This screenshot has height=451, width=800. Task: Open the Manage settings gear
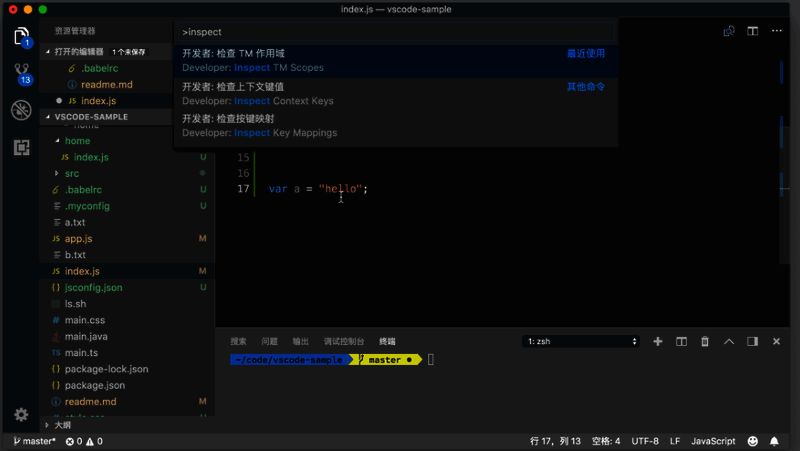coord(21,414)
